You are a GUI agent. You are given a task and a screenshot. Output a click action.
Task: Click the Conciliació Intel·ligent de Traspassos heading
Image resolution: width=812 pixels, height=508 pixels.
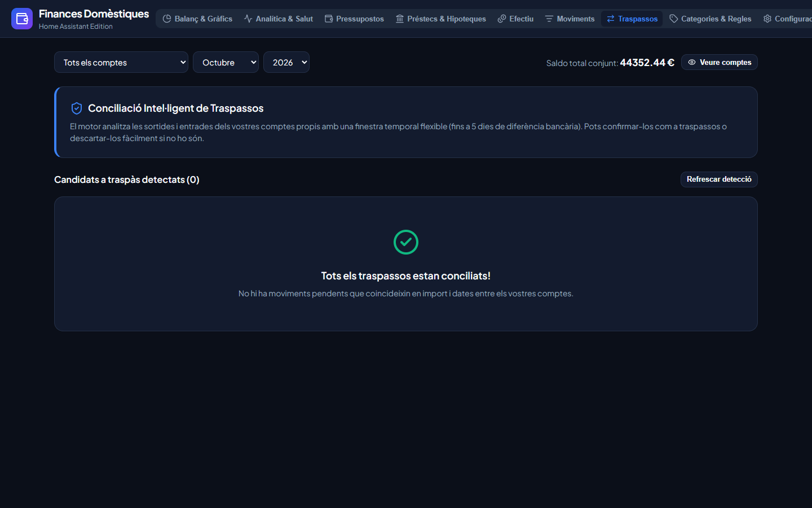point(176,108)
